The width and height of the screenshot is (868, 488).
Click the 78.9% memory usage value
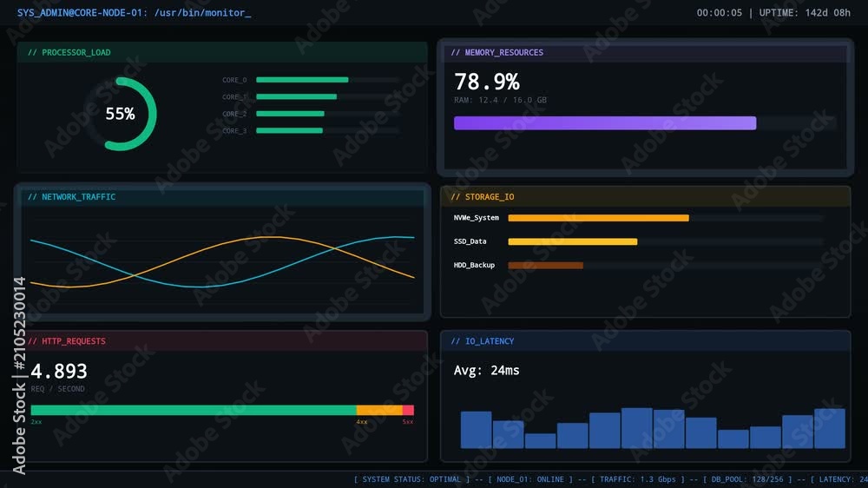click(487, 82)
